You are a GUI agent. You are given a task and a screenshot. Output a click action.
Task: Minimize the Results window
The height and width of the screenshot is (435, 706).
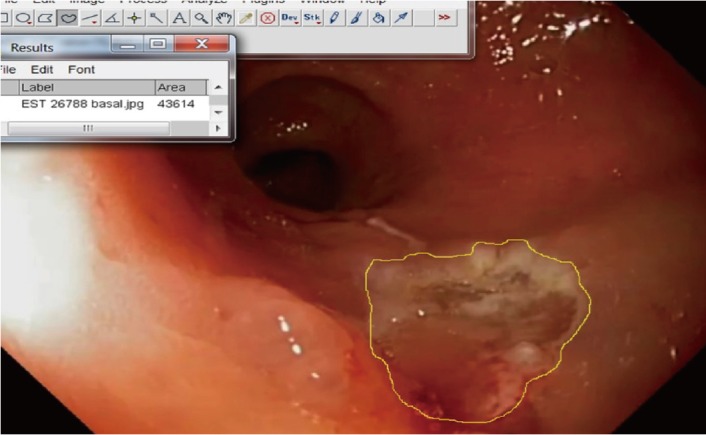pos(128,44)
